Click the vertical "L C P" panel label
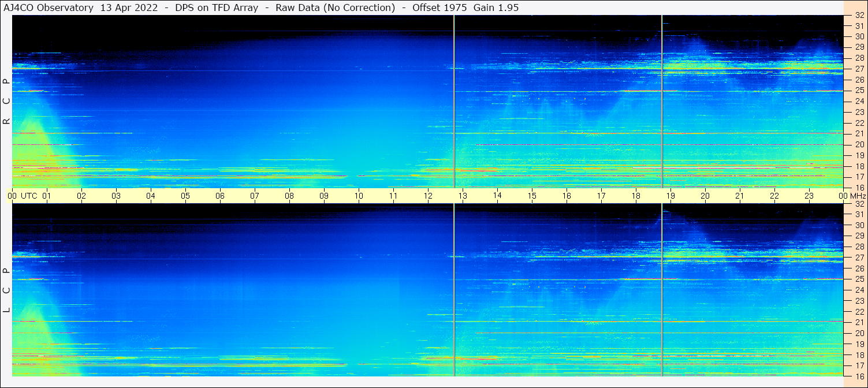Image resolution: width=868 pixels, height=388 pixels. (x=6, y=290)
